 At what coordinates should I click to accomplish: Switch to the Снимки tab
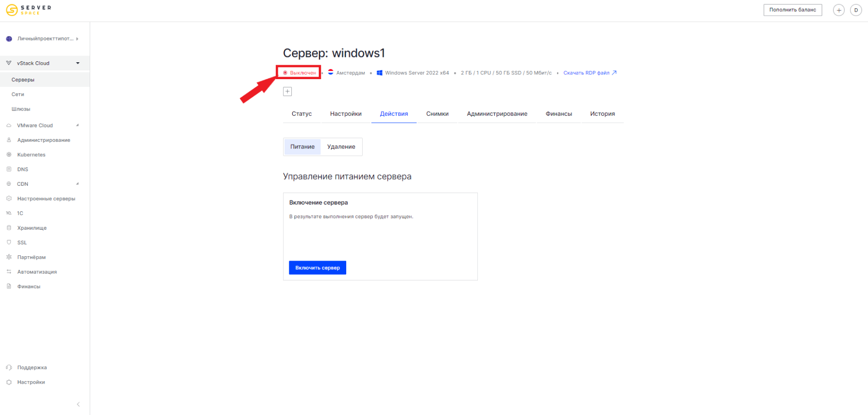[437, 114]
